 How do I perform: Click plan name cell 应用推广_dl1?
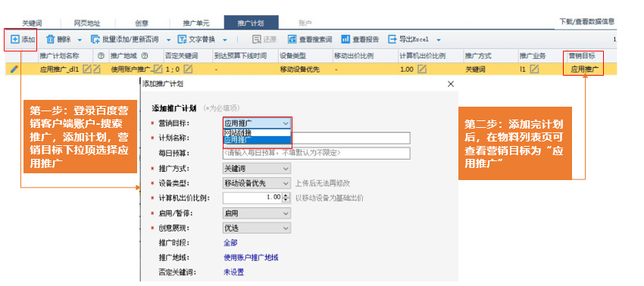click(x=59, y=70)
